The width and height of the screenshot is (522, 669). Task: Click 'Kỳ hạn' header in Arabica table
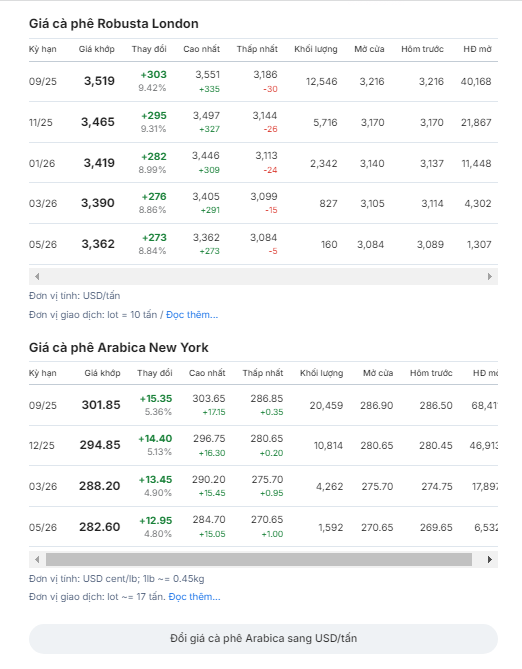click(43, 373)
